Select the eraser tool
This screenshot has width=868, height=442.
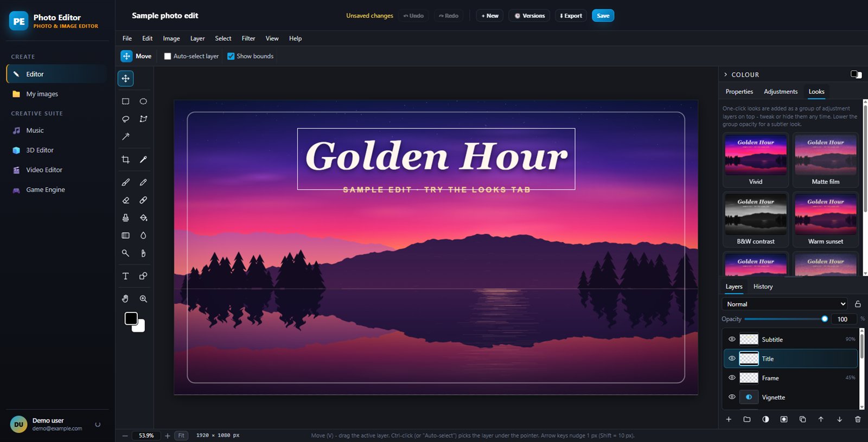pos(125,200)
